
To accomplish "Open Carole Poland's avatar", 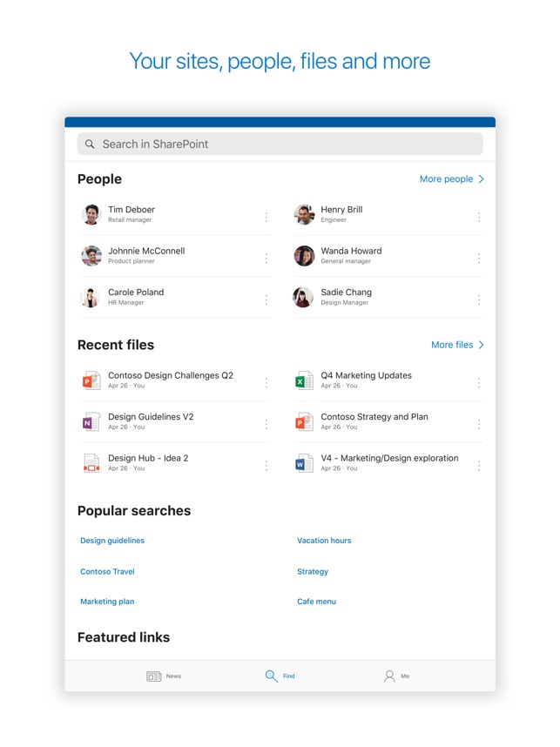I will pos(90,297).
